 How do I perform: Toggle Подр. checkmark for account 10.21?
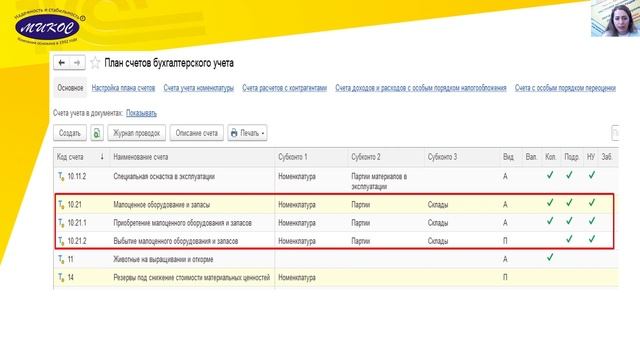click(x=569, y=203)
